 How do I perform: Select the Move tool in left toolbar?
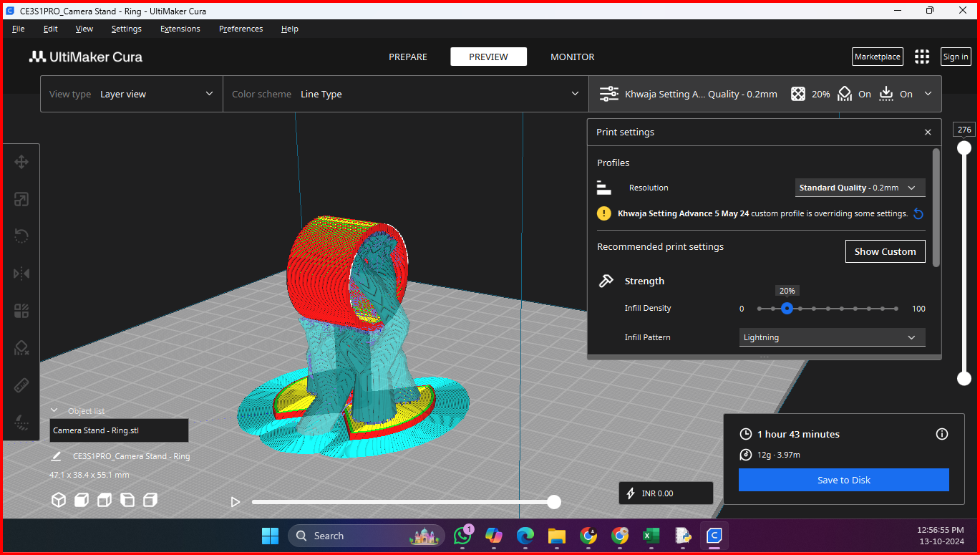(21, 162)
